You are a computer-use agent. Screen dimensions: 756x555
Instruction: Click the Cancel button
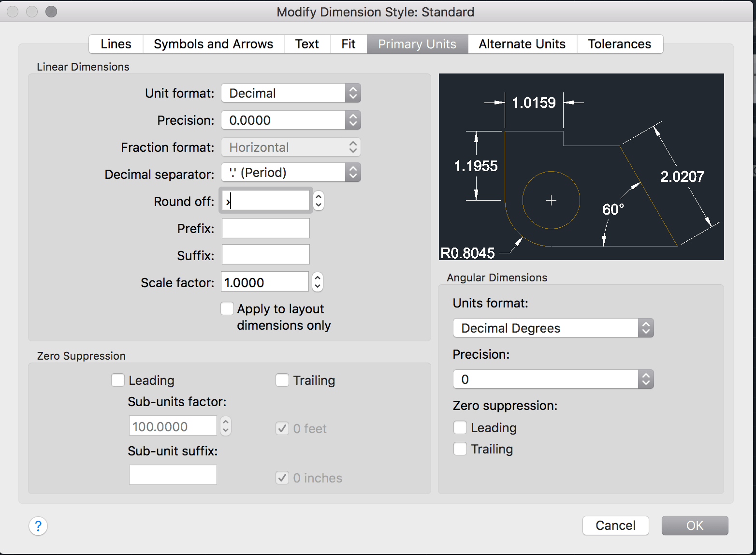(615, 526)
